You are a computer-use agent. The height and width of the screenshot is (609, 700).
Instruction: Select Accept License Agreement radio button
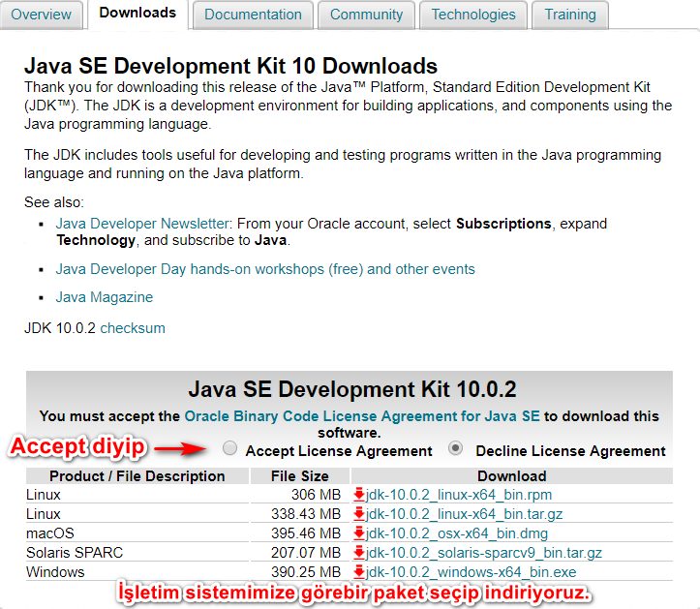click(229, 448)
